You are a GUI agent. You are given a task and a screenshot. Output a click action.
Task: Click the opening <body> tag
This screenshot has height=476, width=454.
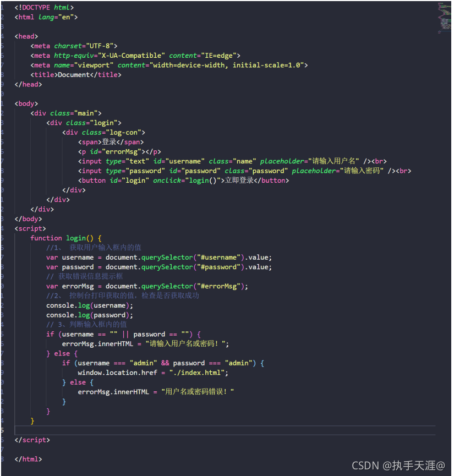[x=26, y=103]
